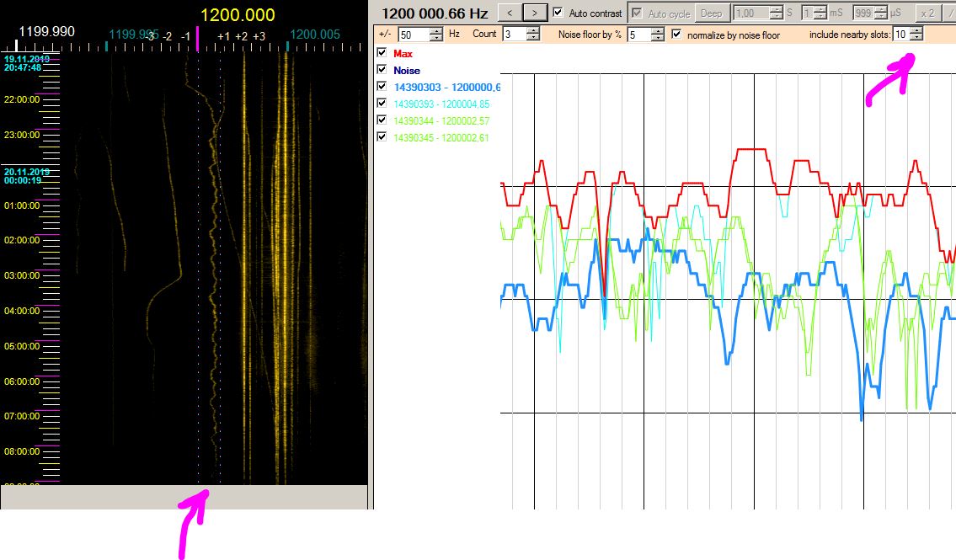Select the red Max legend label
Image resolution: width=956 pixels, height=560 pixels.
[403, 54]
